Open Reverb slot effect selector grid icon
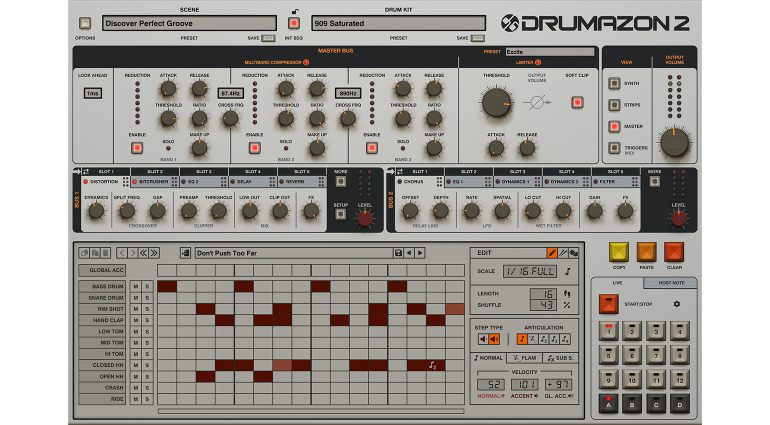 pos(321,182)
